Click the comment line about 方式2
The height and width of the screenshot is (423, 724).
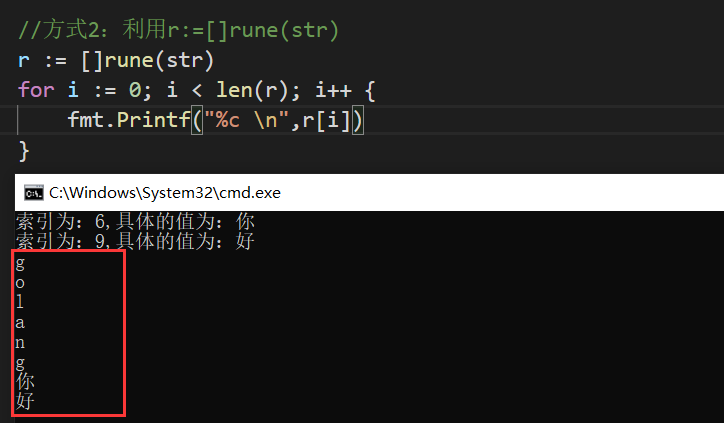(x=179, y=30)
